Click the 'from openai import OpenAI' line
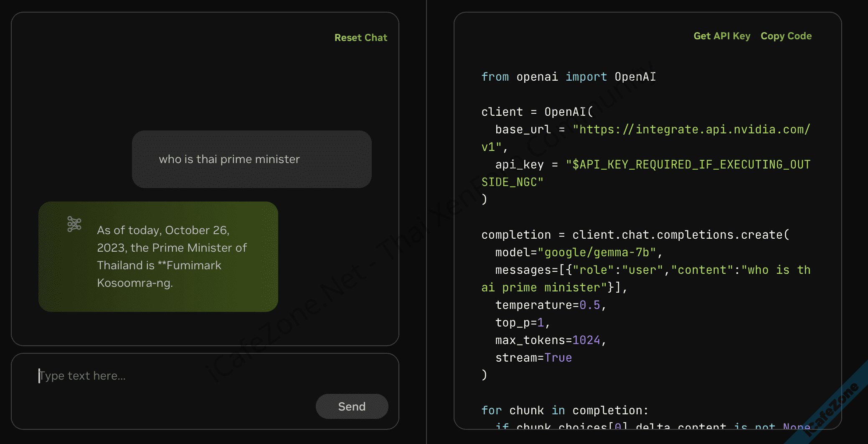The image size is (868, 444). click(568, 77)
